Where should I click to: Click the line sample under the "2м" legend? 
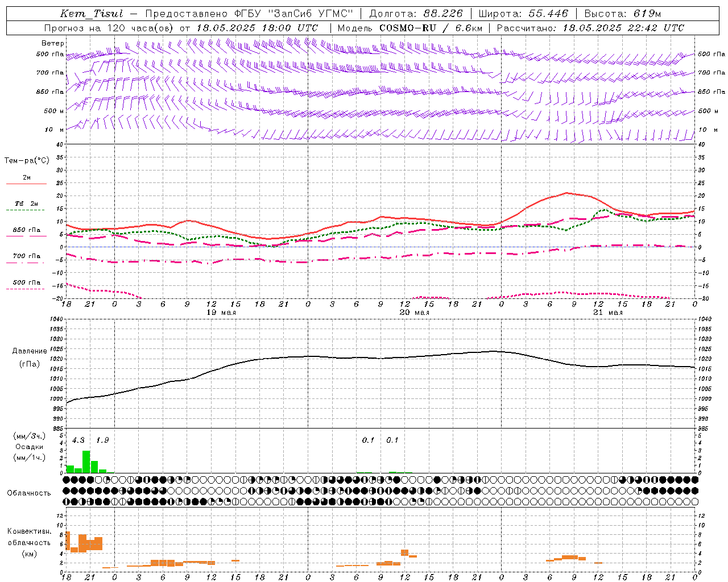26,184
